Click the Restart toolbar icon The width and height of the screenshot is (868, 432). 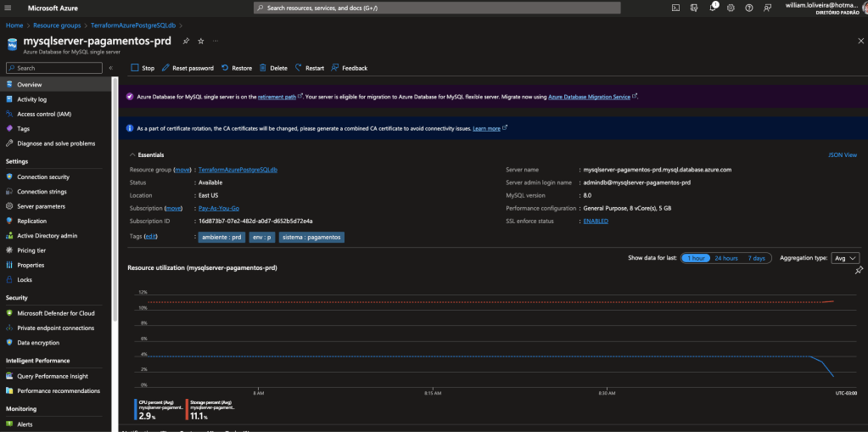(x=299, y=68)
